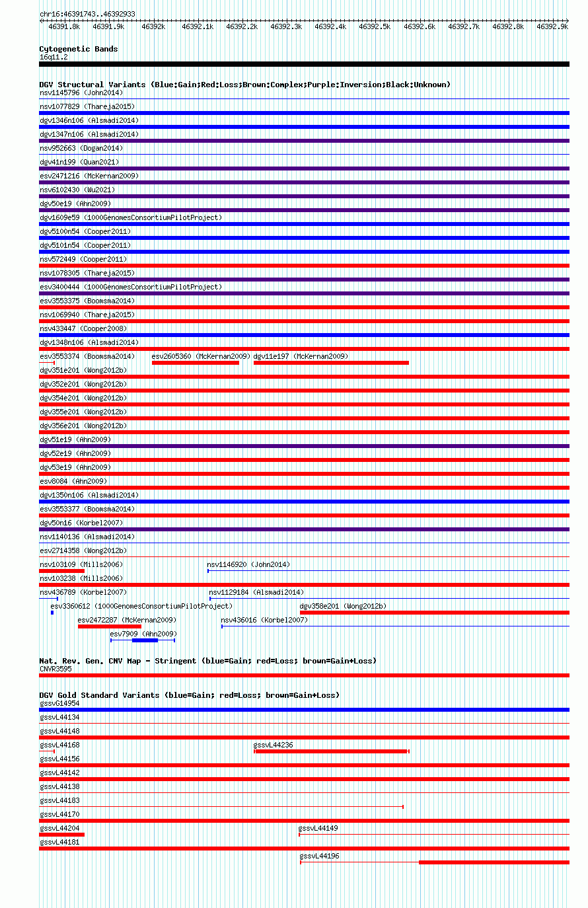
Task: Open dgv50e19 (Ahn2009) variant label
Action: click(x=75, y=204)
